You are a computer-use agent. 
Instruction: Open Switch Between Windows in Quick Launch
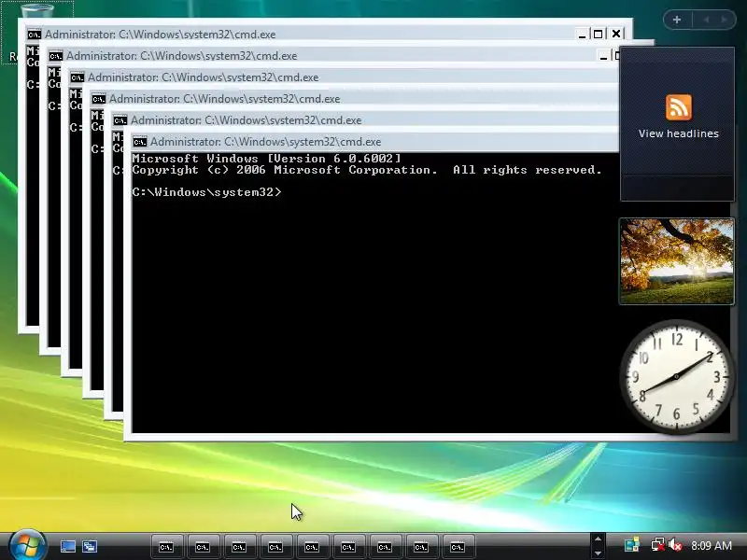tap(90, 546)
